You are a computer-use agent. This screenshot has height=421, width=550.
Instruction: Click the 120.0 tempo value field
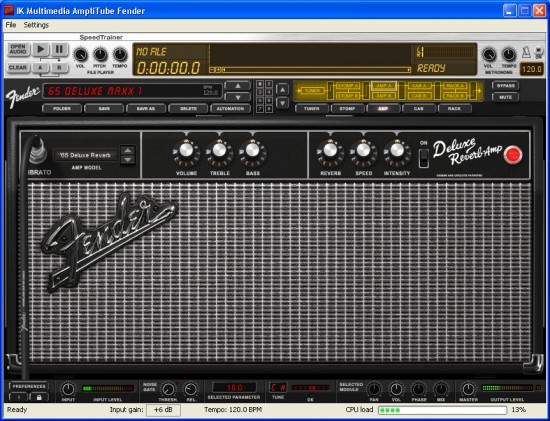click(x=531, y=69)
